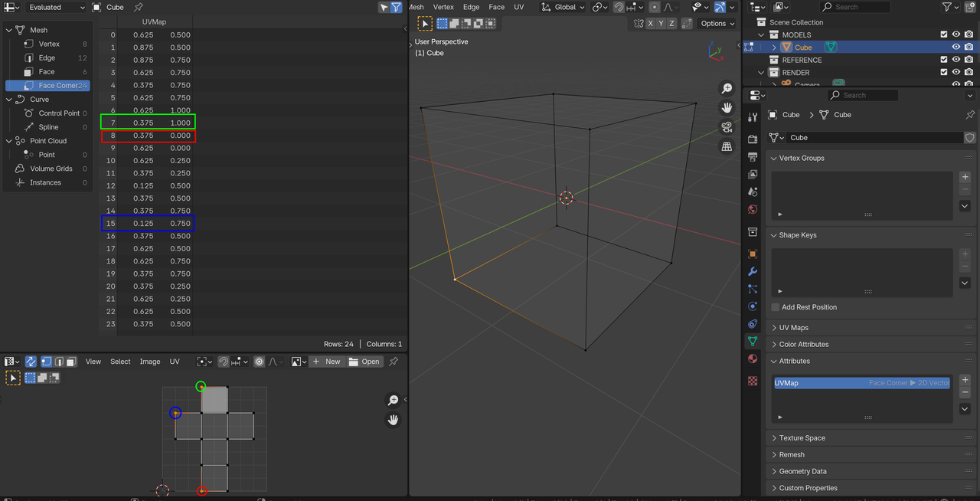
Task: Select the Tweak tool in UV editor
Action: click(x=13, y=378)
